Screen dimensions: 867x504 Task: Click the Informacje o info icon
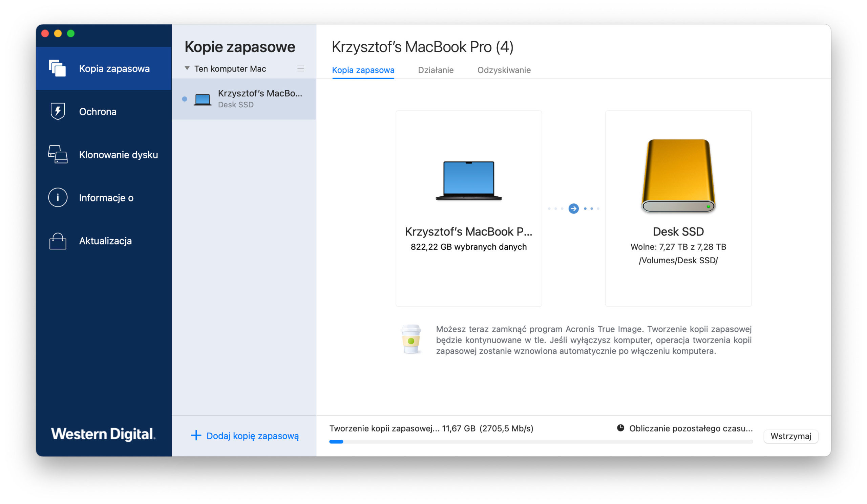58,198
